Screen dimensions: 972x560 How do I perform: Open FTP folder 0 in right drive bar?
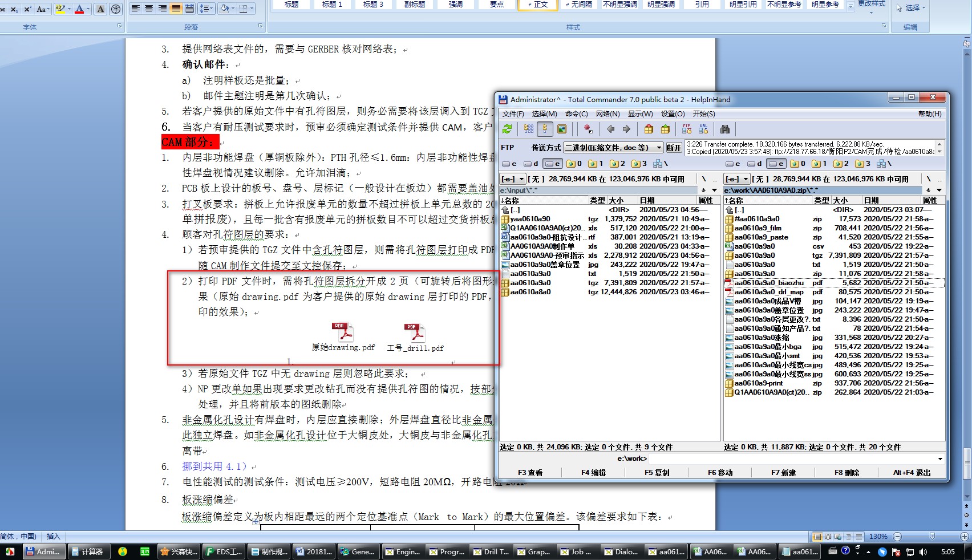[x=798, y=164]
